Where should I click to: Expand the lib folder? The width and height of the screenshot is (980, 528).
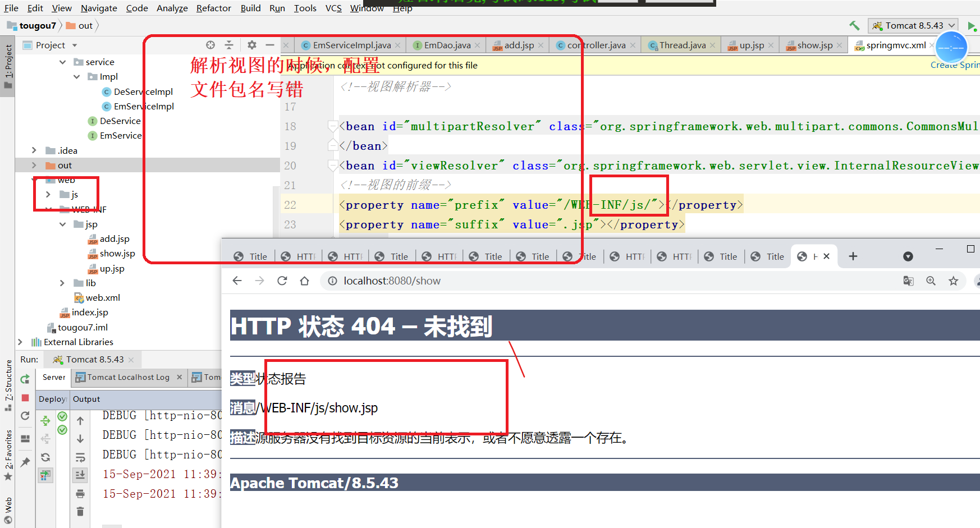click(62, 283)
